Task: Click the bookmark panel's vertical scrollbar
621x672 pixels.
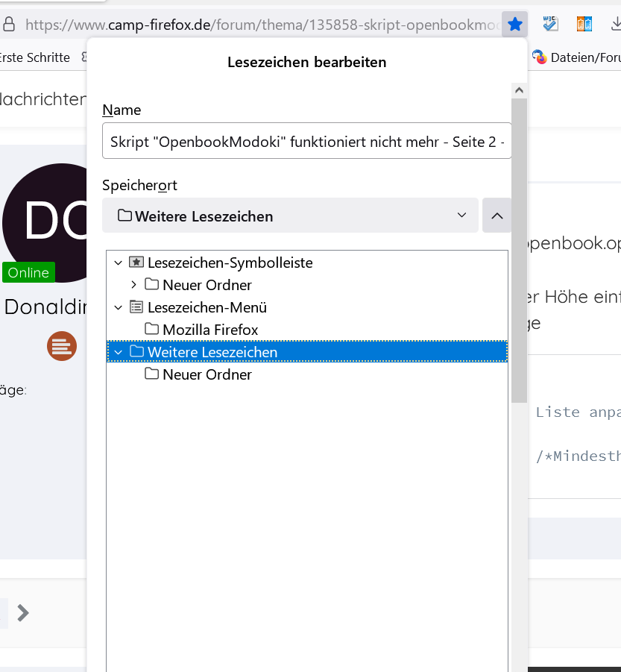Action: pos(519,246)
